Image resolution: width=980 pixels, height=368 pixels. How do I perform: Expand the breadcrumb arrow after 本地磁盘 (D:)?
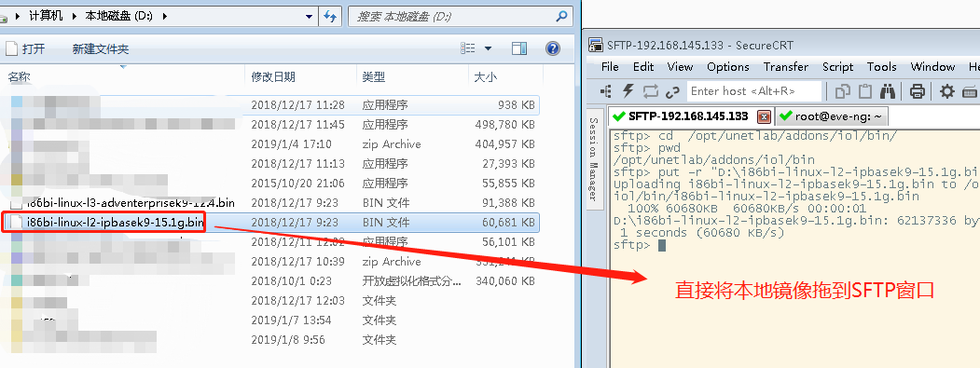coord(164,16)
